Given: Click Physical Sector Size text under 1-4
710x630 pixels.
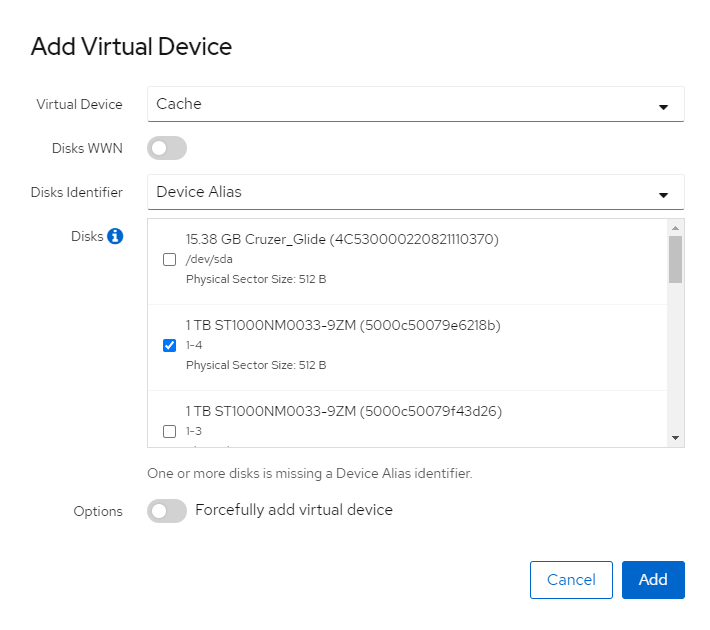Looking at the screenshot, I should [256, 365].
